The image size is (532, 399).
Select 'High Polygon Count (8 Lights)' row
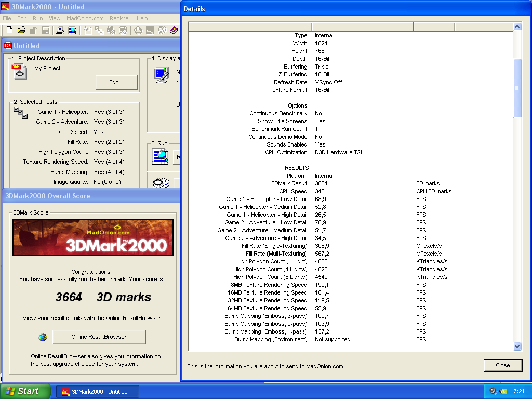pos(351,277)
